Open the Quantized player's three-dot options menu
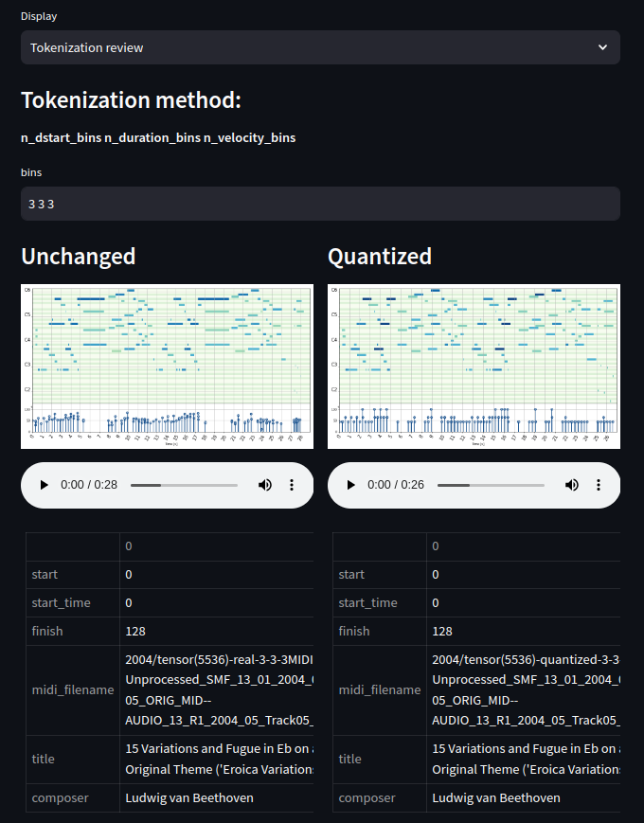Image resolution: width=644 pixels, height=823 pixels. click(598, 484)
